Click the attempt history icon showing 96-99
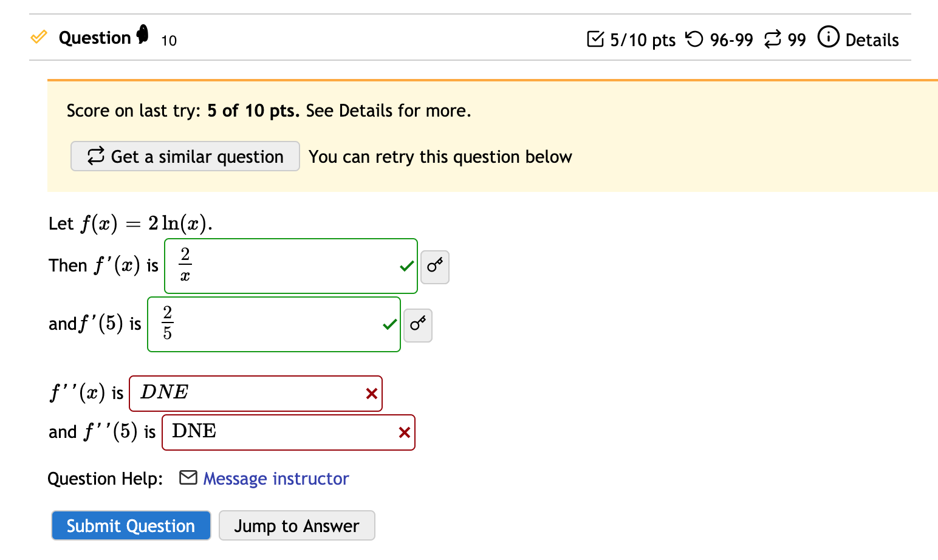 pyautogui.click(x=696, y=39)
